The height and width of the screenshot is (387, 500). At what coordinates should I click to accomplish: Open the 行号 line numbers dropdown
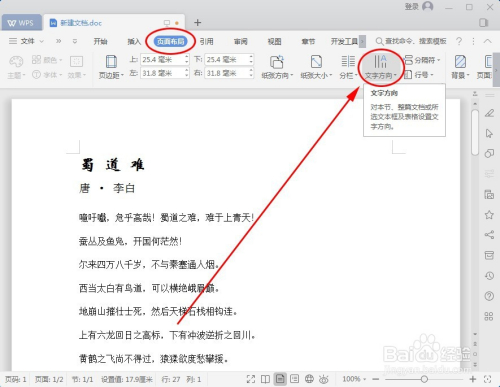tap(419, 75)
